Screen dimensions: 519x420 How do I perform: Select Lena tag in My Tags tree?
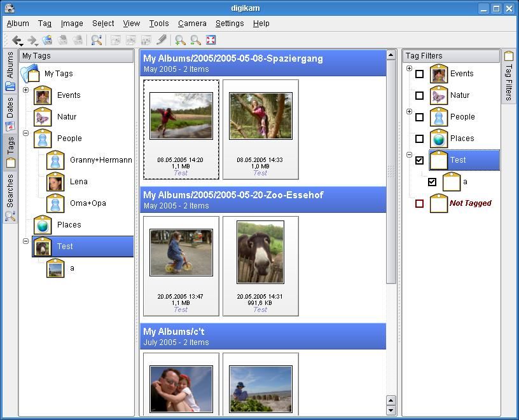79,182
